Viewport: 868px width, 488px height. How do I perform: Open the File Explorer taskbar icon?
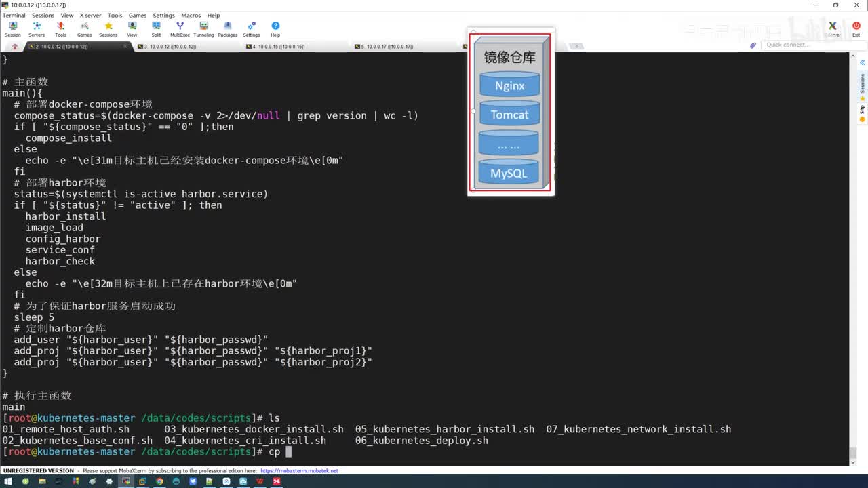(42, 481)
